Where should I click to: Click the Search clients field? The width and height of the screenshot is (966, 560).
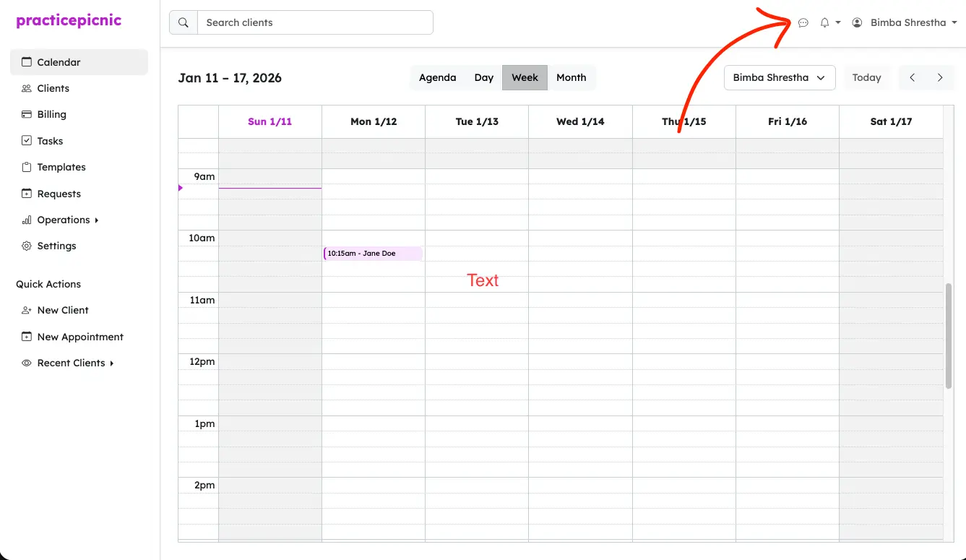point(315,22)
